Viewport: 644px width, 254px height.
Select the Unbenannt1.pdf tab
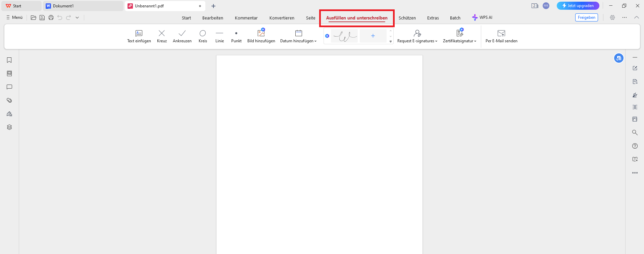pos(165,6)
